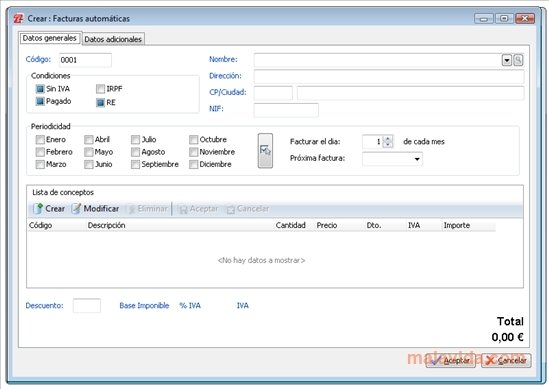The height and width of the screenshot is (389, 549).
Task: Click the grayed Eliminar toolbar icon
Action: coord(132,209)
